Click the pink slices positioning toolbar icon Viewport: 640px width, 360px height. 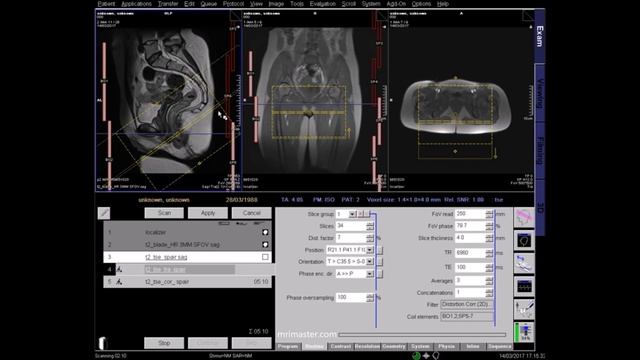pos(524,218)
